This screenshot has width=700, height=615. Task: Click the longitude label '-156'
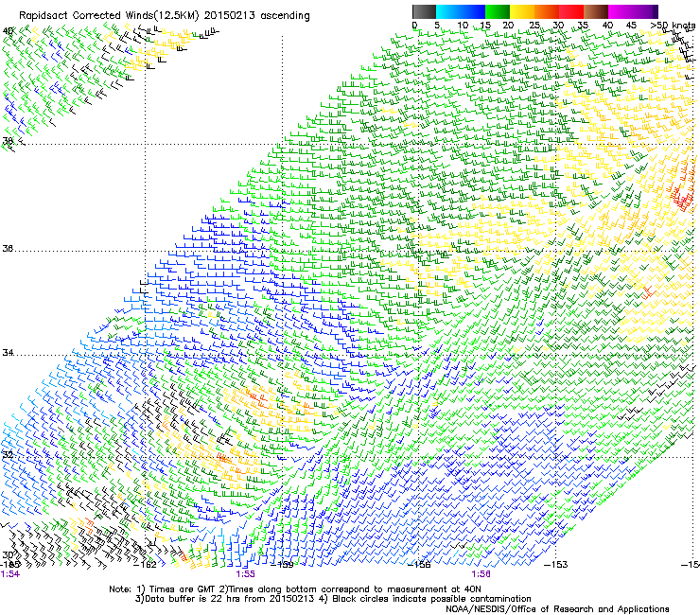coord(419,565)
